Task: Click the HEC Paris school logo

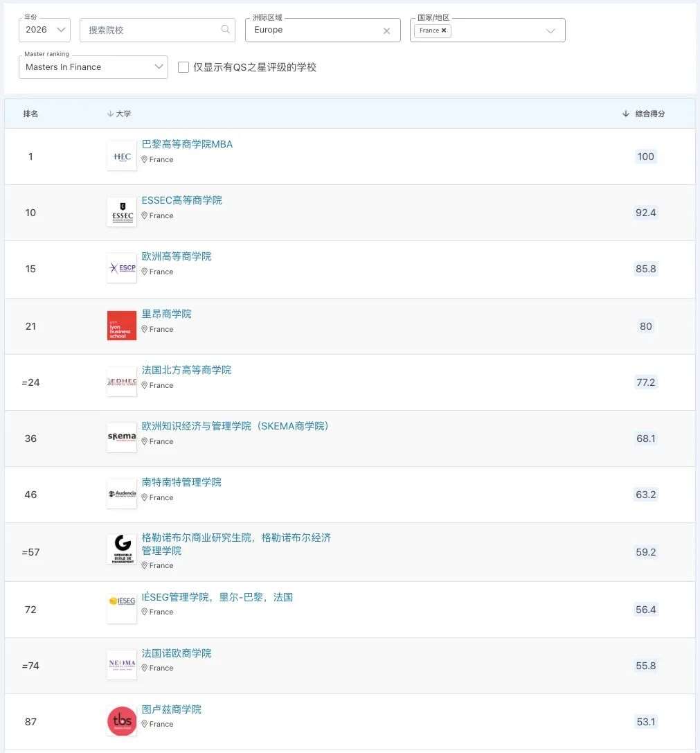Action: (x=122, y=156)
